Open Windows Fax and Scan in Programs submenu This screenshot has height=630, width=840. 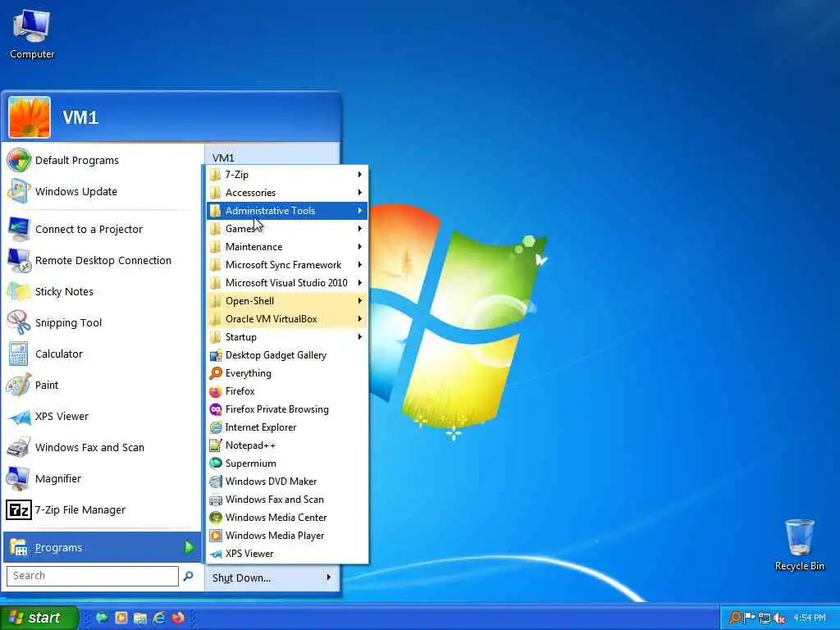pyautogui.click(x=287, y=500)
